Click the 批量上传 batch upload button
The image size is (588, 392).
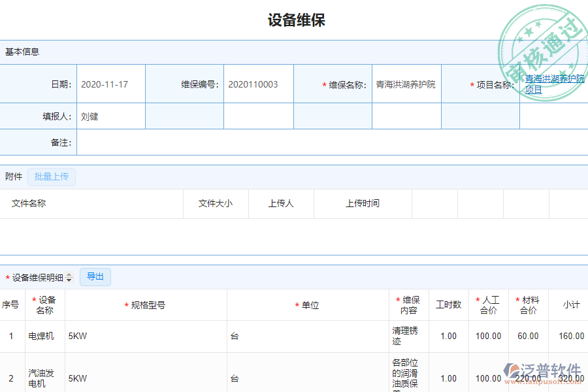pyautogui.click(x=52, y=176)
